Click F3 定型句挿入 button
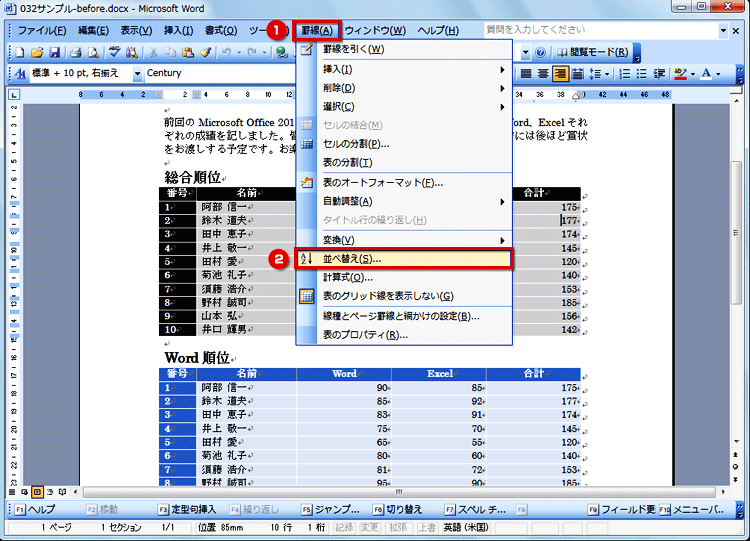 pyautogui.click(x=187, y=510)
